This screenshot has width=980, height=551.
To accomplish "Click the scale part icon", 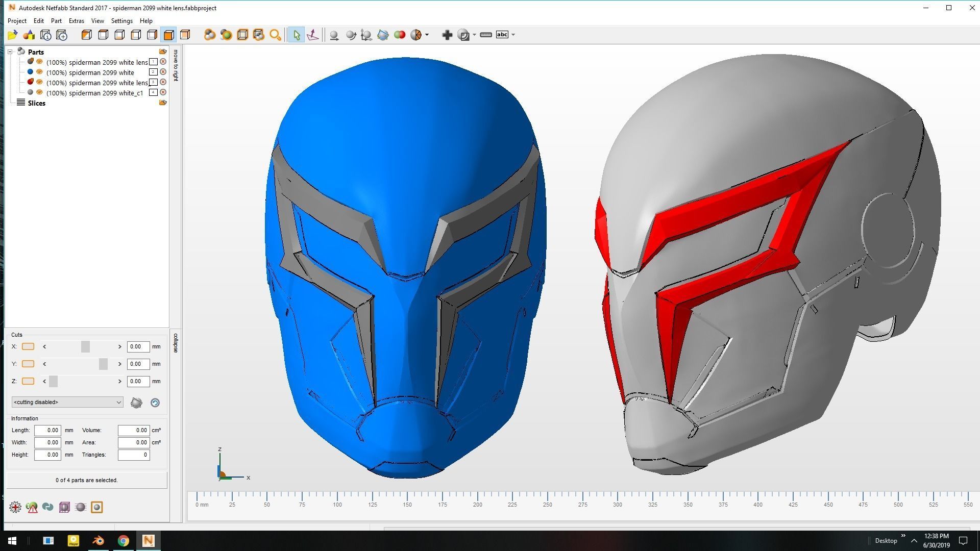I will [x=366, y=35].
